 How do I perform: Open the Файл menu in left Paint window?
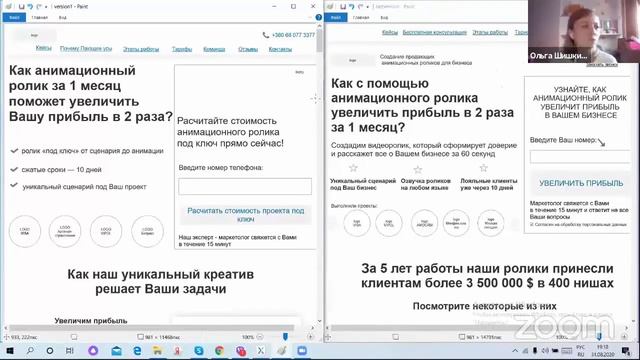[x=14, y=18]
